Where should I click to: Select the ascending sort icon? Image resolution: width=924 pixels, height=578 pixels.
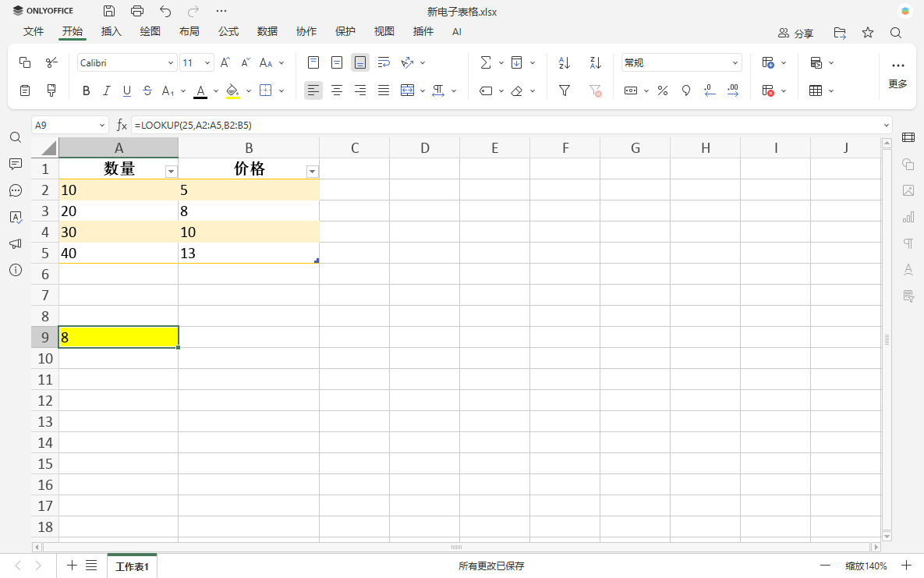[x=564, y=62]
